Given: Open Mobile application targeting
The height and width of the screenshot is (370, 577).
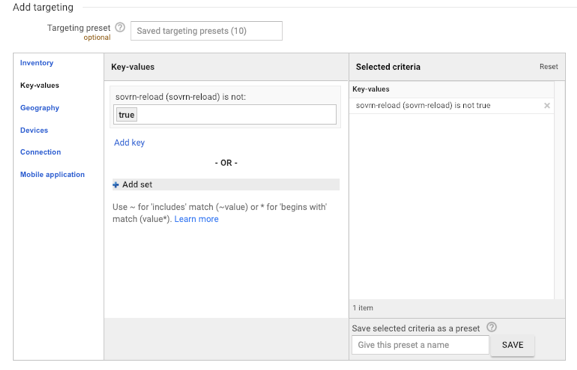Looking at the screenshot, I should 52,175.
